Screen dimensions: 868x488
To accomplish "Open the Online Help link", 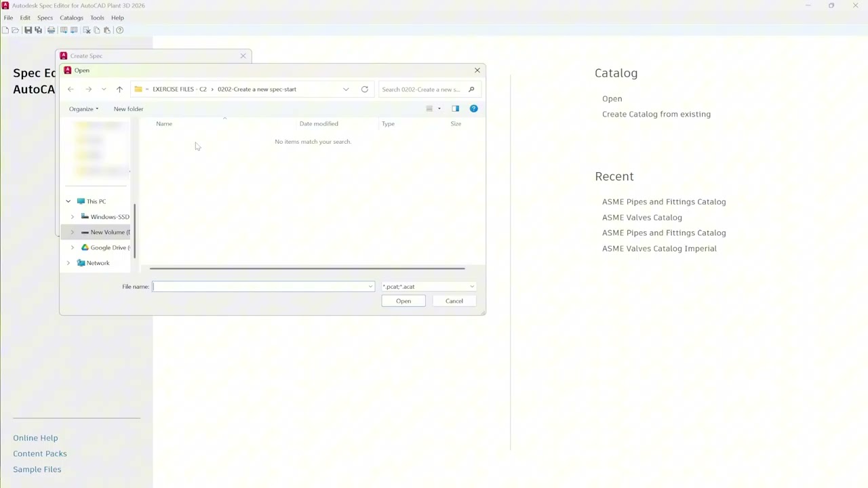I will coord(35,438).
